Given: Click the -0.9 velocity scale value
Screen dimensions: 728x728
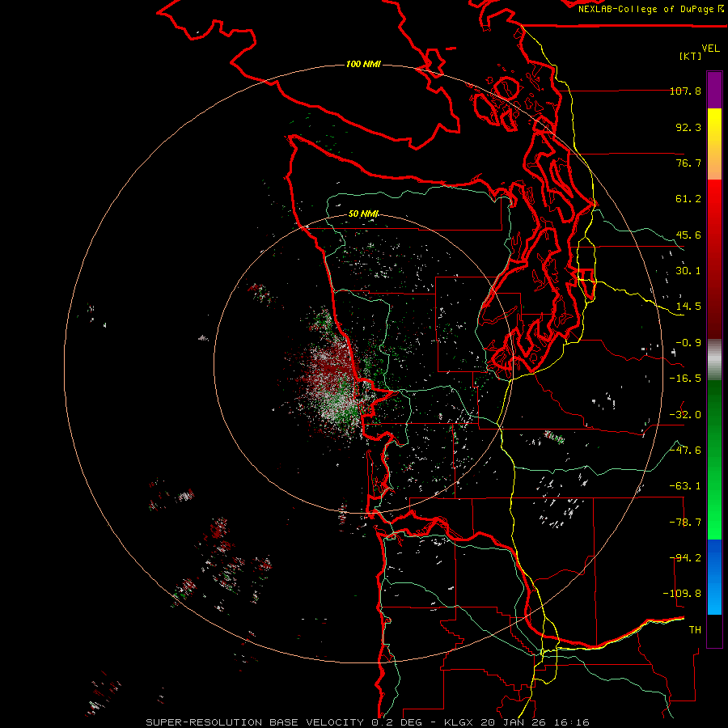Looking at the screenshot, I should pyautogui.click(x=688, y=343).
